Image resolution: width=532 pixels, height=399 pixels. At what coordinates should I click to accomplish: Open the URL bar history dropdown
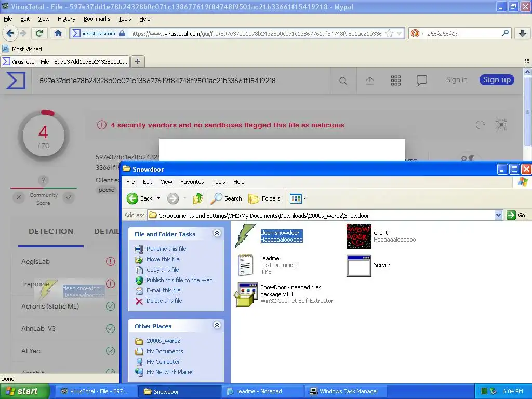[x=400, y=33]
